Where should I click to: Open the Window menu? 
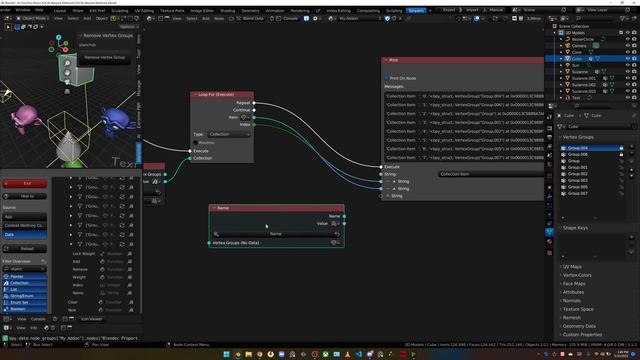point(23,10)
